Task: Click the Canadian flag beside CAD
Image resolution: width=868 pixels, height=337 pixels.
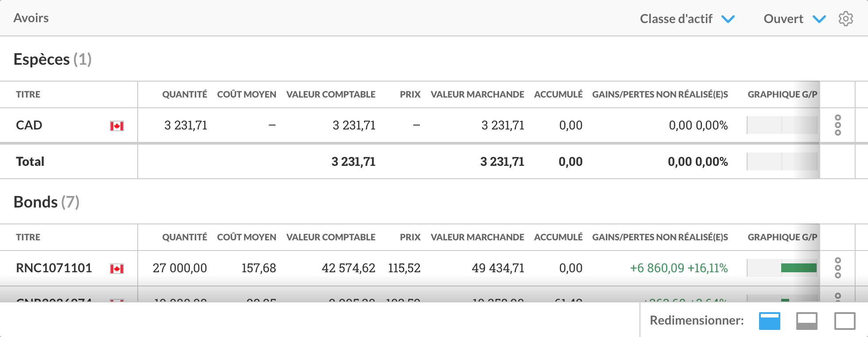Action: 117,126
